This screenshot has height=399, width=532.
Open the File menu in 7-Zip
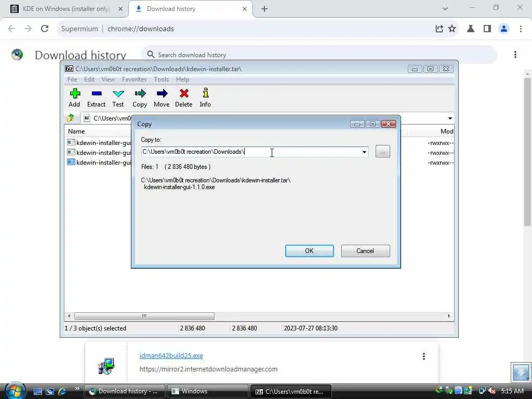point(72,79)
